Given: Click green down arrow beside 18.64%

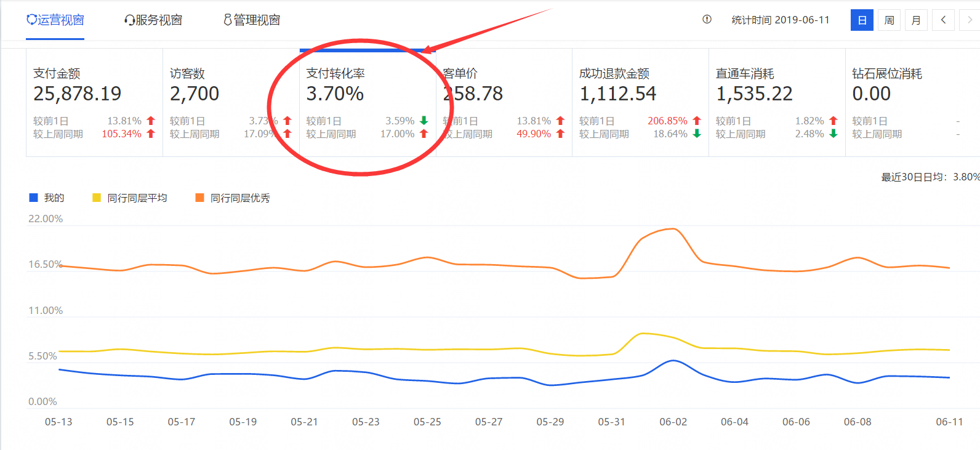Looking at the screenshot, I should click(697, 134).
